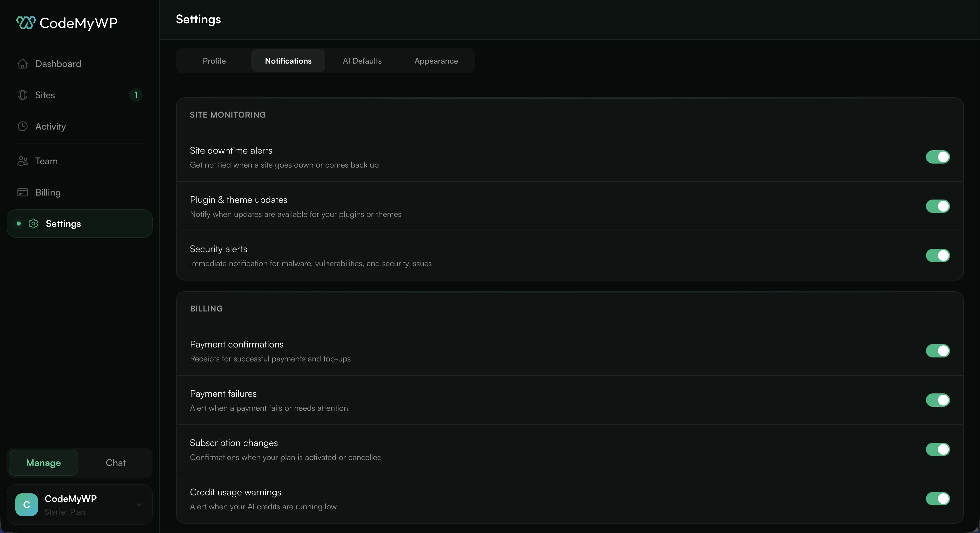
Task: Click the BILLING section header
Action: point(207,309)
